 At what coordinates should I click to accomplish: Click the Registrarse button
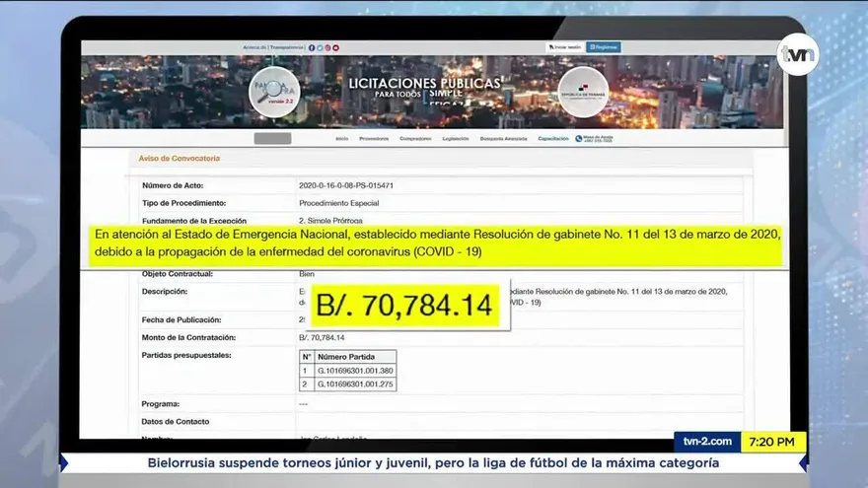pos(604,47)
